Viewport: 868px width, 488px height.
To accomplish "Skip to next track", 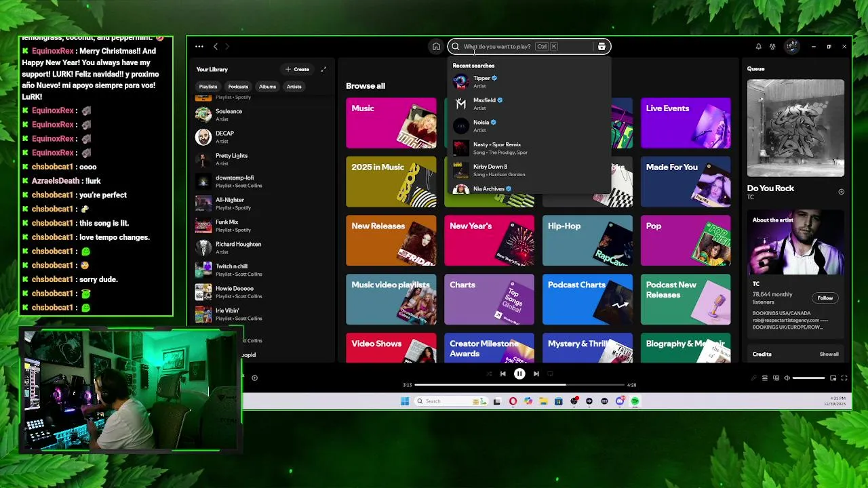I will (x=536, y=374).
